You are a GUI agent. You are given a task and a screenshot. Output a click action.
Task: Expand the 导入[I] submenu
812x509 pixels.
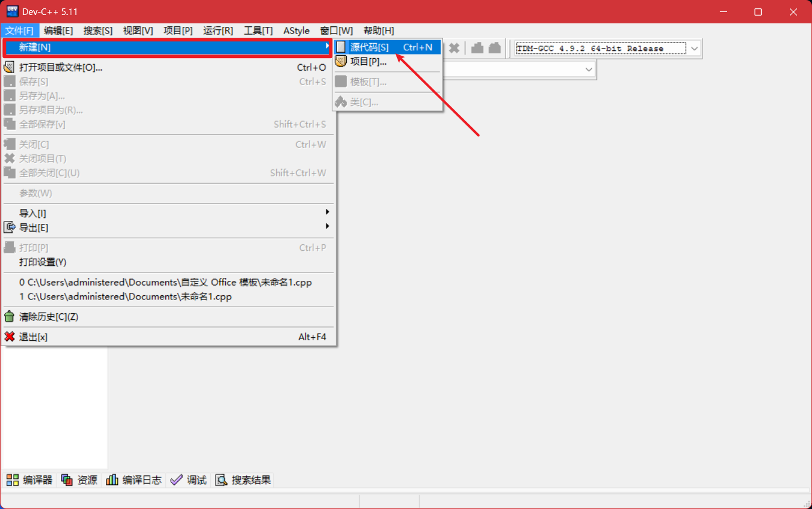point(168,213)
